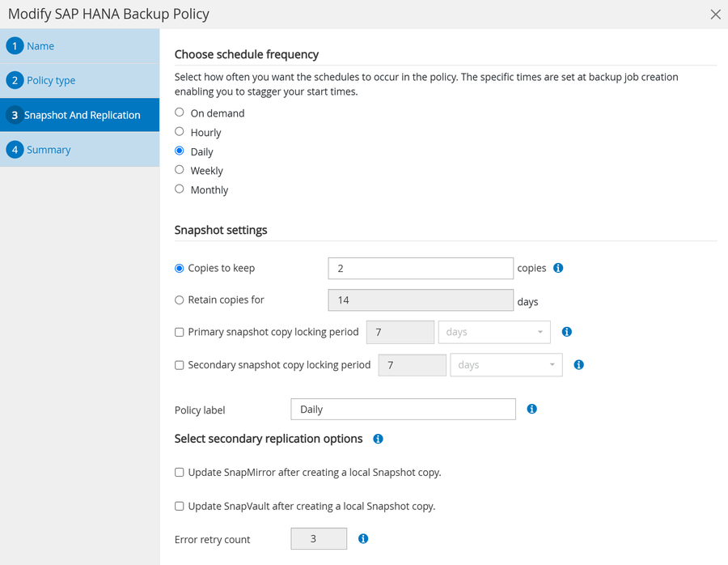Viewport: 728px width, 565px height.
Task: Choose the Retain copies for option
Action: click(180, 300)
